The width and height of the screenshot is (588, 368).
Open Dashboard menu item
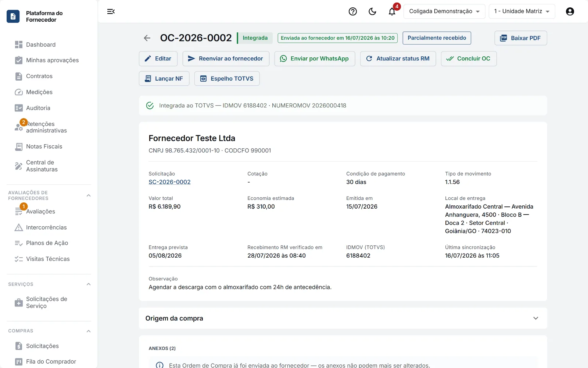tap(49, 45)
